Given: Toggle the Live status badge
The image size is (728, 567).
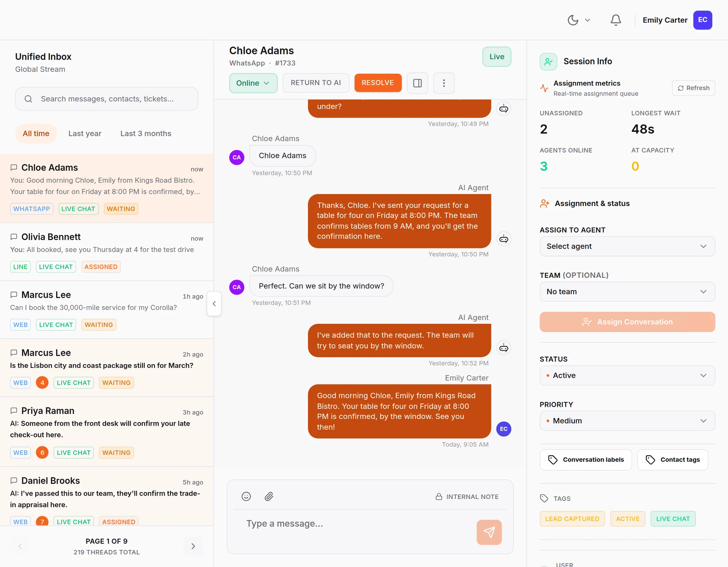Looking at the screenshot, I should pos(496,57).
